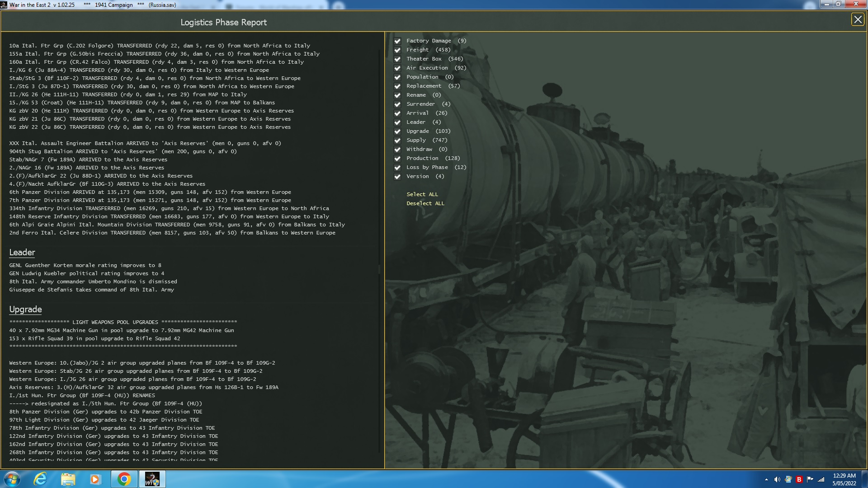
Task: Close the Logistics Phase Report panel
Action: [857, 19]
